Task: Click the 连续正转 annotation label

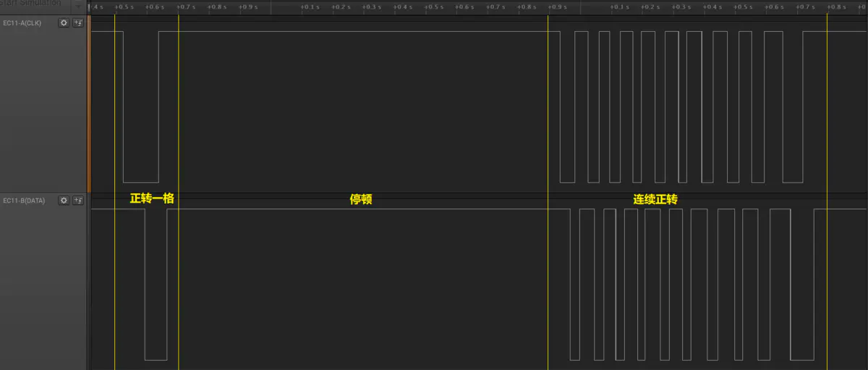Action: click(655, 199)
